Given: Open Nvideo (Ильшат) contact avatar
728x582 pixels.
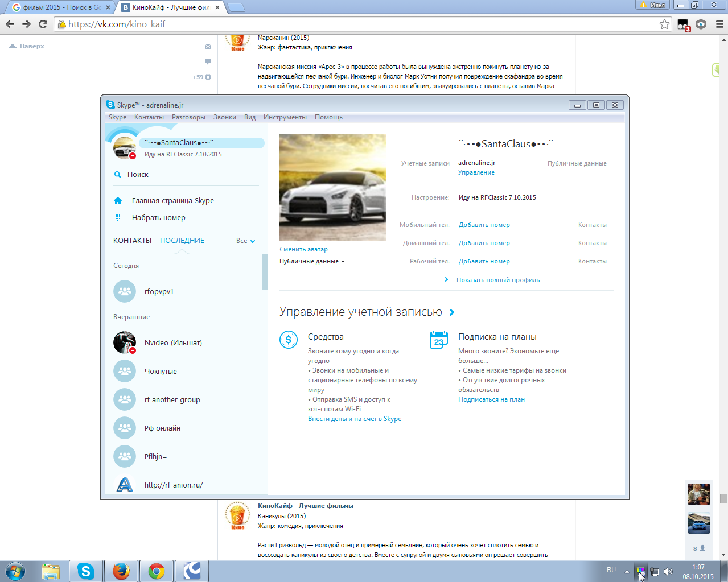Looking at the screenshot, I should coord(125,342).
